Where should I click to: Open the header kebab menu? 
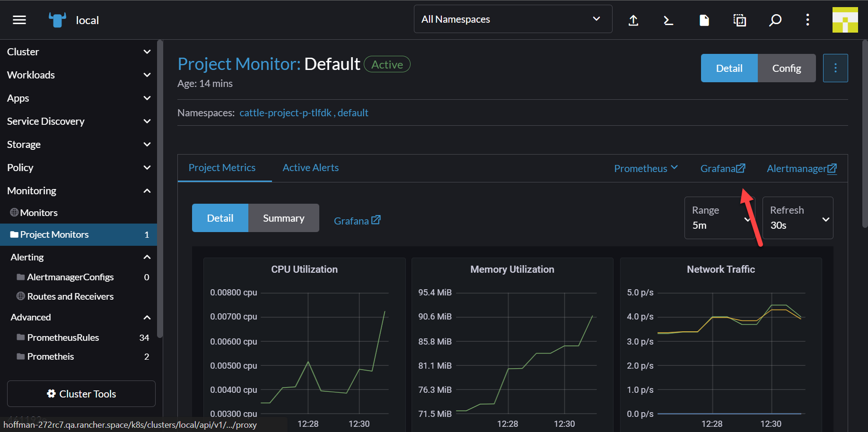pos(807,20)
